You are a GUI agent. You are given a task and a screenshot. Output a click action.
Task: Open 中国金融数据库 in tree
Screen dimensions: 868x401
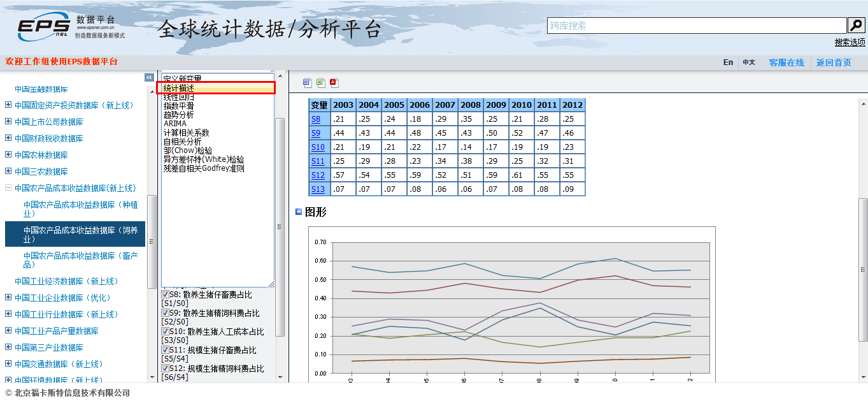[x=41, y=90]
